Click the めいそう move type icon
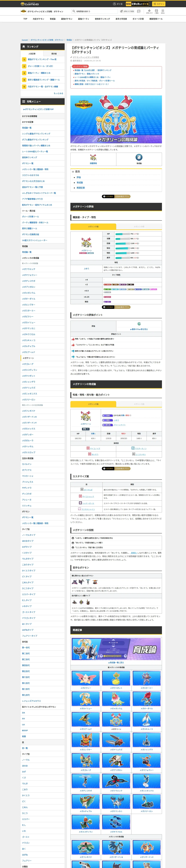Screen dimensions: 186x868 click(90, 454)
